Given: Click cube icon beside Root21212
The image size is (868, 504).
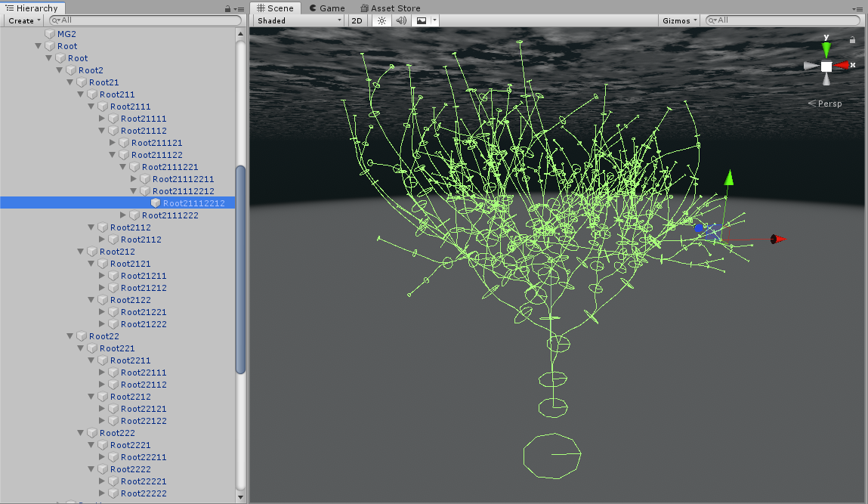Looking at the screenshot, I should 113,288.
